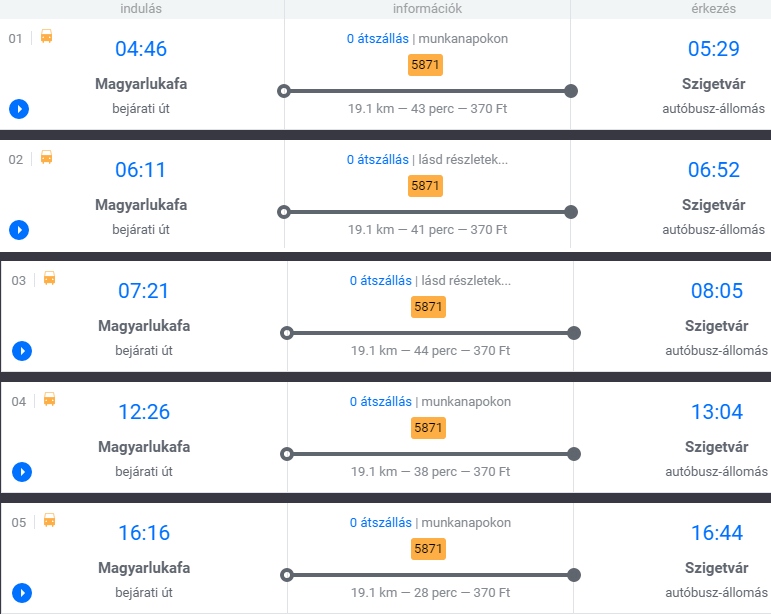Click '0 átszállás' link in 04:46 row

tap(377, 39)
